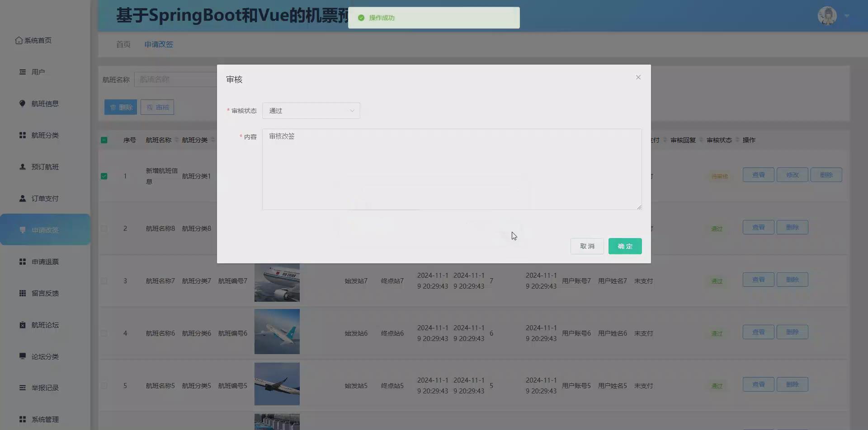This screenshot has width=868, height=430.
Task: Click the green success check icon in toast
Action: point(361,18)
